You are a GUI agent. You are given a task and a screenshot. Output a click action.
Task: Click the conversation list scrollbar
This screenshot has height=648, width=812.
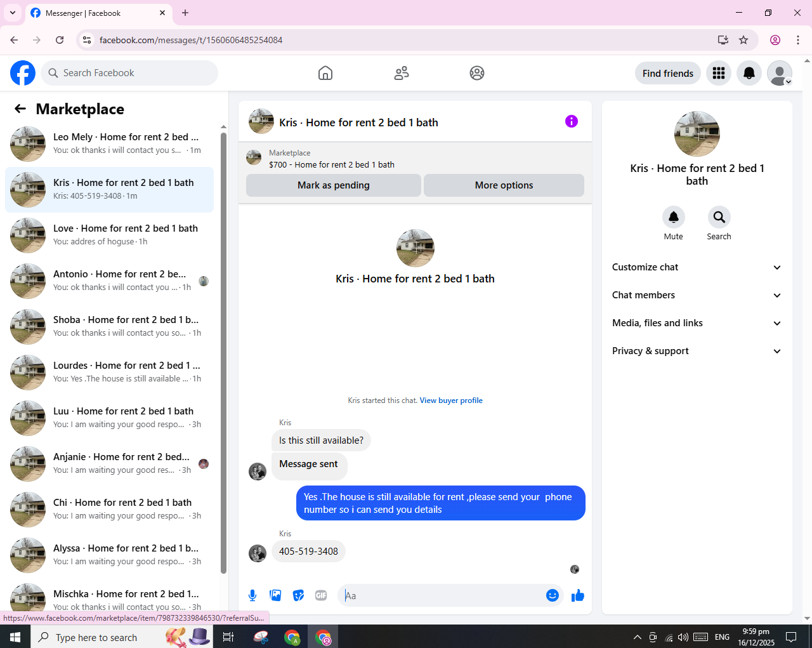[223, 352]
